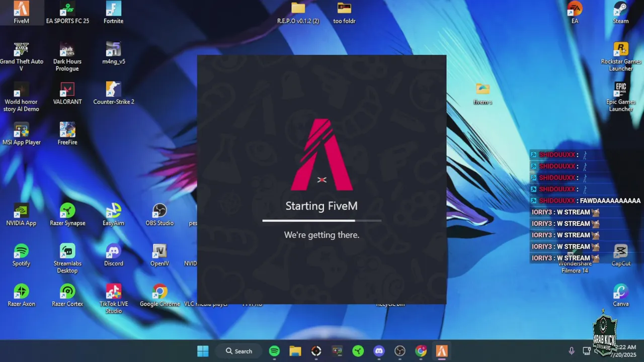Launch Streamlabs Desktop icon

click(67, 258)
